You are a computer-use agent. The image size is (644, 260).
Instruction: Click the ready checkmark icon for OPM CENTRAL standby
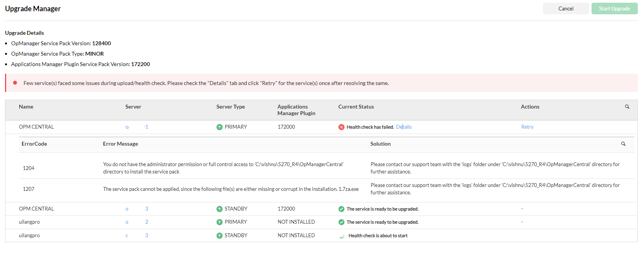click(x=341, y=209)
